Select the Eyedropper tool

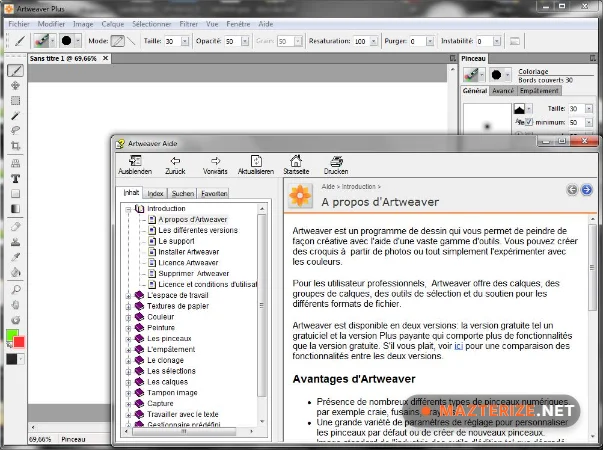pyautogui.click(x=15, y=257)
